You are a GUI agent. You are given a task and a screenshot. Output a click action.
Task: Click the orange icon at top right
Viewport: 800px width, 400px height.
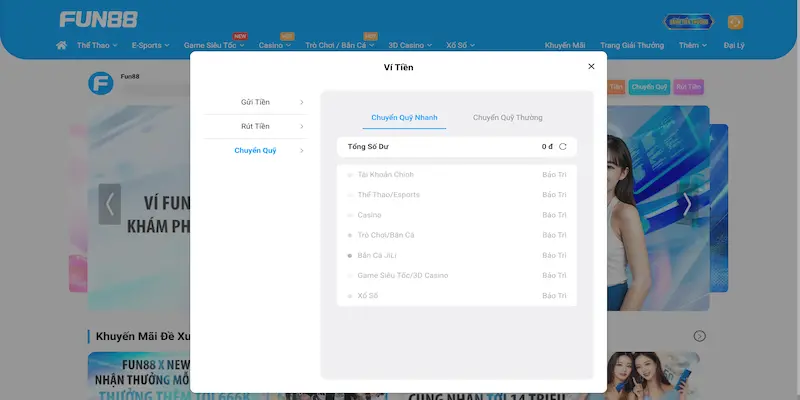pyautogui.click(x=735, y=21)
